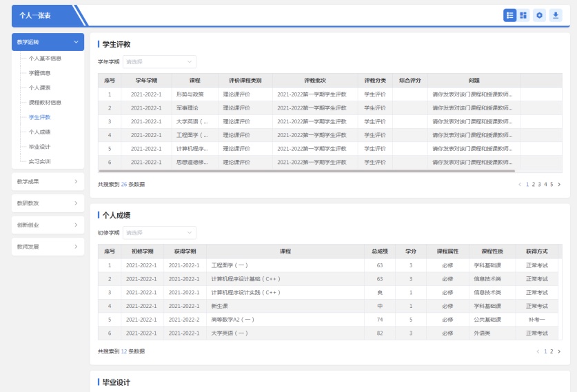Click the 总成绩 column header
The width and height of the screenshot is (577, 392).
tap(380, 251)
